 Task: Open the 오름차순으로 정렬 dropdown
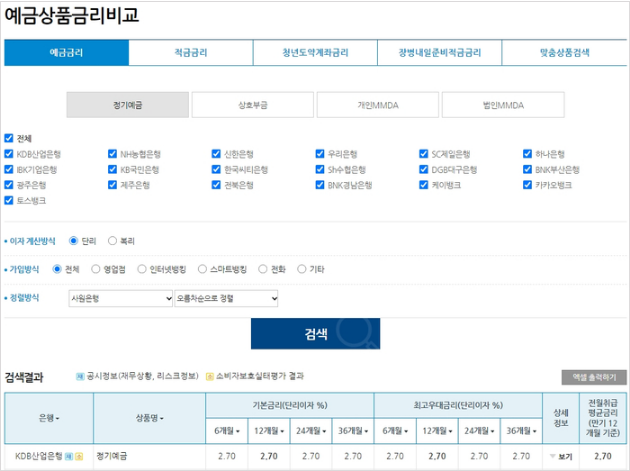coord(226,299)
